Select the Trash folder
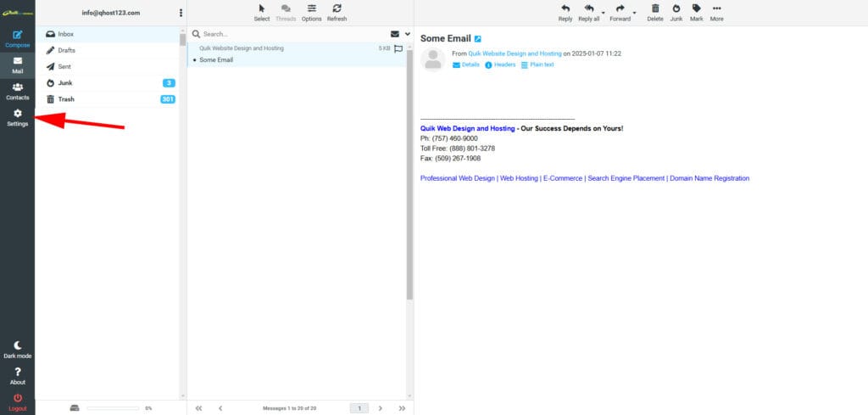The width and height of the screenshot is (868, 415). (x=66, y=99)
